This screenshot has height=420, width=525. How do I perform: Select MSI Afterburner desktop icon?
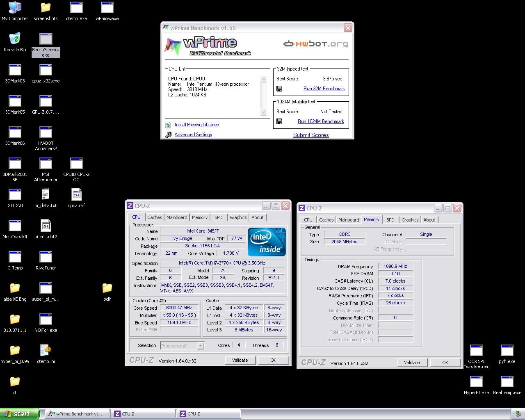pyautogui.click(x=46, y=170)
